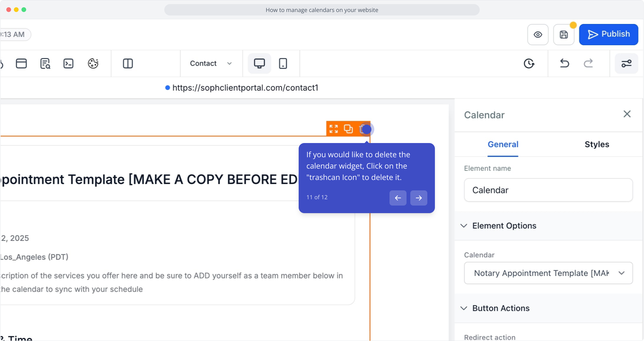
Task: Click the page URL sophclientportal.com/contact1
Action: coord(245,88)
